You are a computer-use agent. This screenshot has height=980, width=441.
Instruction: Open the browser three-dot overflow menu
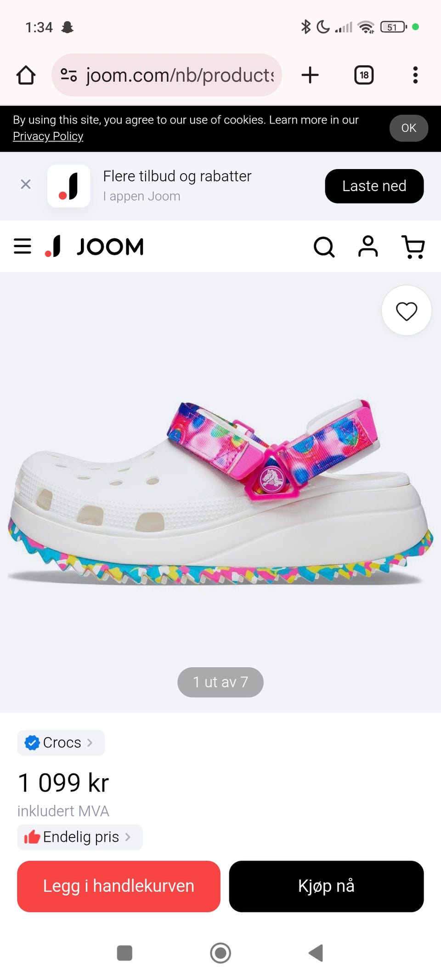[x=415, y=75]
